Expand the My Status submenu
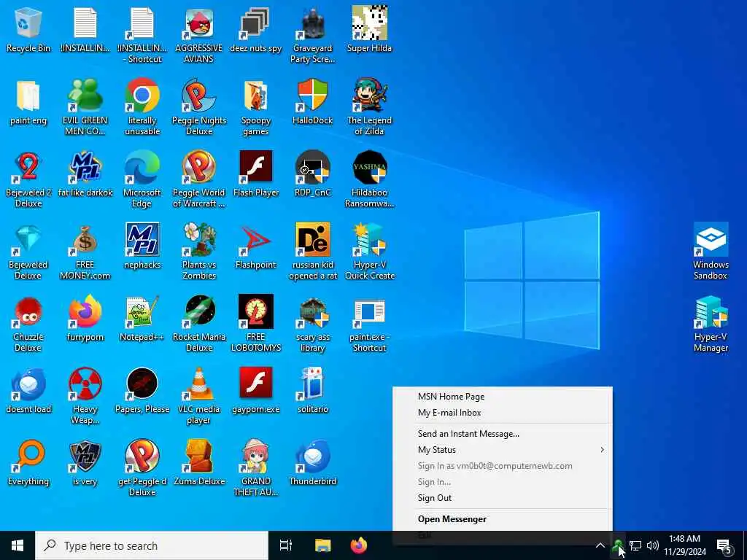Viewport: 747px width, 560px height. [503, 449]
